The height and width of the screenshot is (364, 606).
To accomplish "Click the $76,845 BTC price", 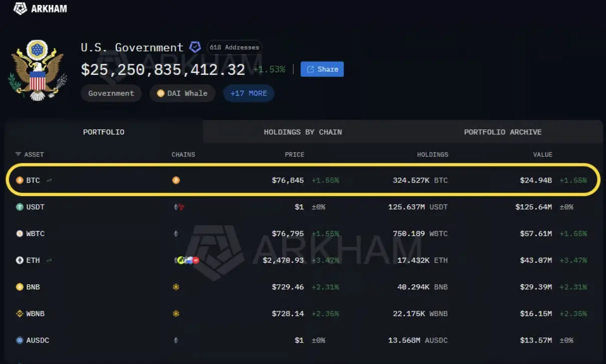I will (x=288, y=180).
